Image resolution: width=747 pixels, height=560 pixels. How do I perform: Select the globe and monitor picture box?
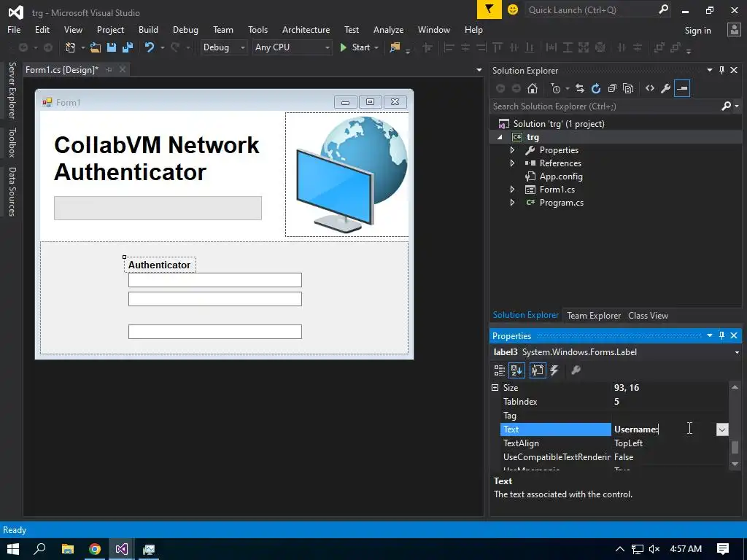tap(347, 174)
